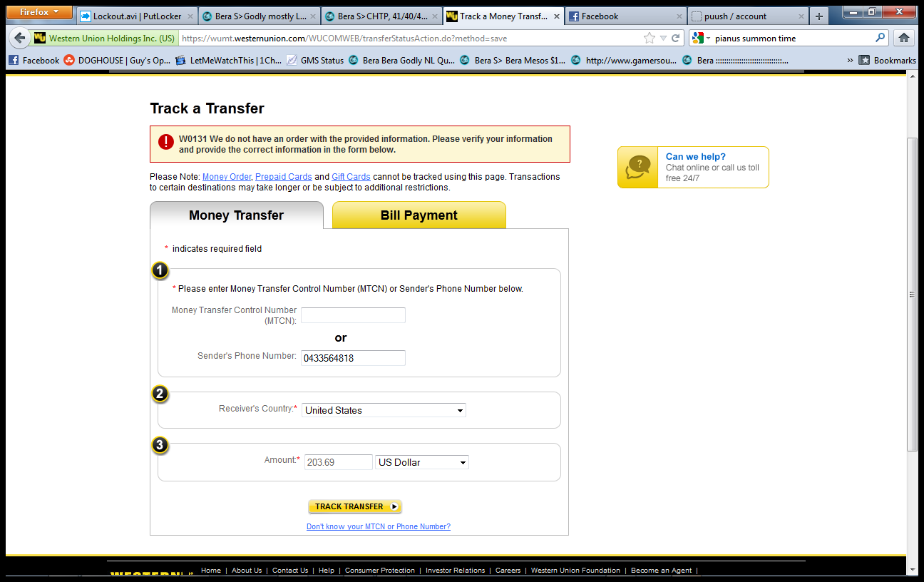The image size is (924, 582).
Task: Open Bera Bera Godly NL bookmark
Action: click(x=401, y=61)
